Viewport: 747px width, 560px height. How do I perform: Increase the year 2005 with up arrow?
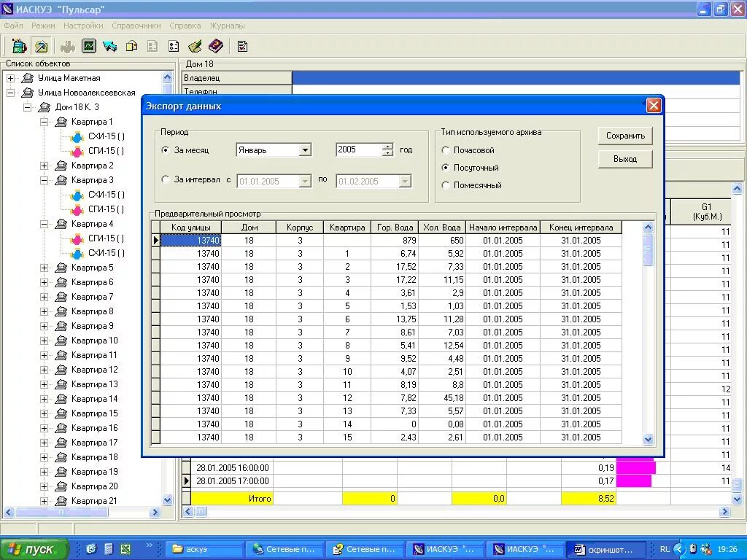(x=388, y=147)
